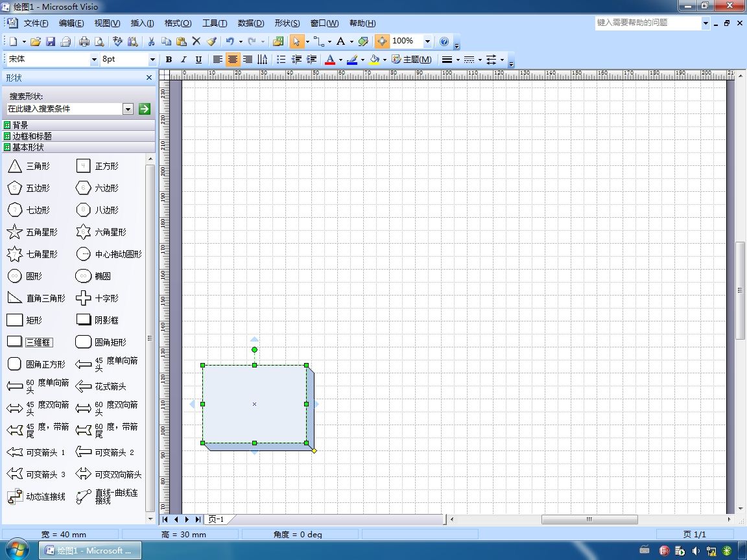This screenshot has height=560, width=747.
Task: Toggle left text alignment
Action: [217, 60]
